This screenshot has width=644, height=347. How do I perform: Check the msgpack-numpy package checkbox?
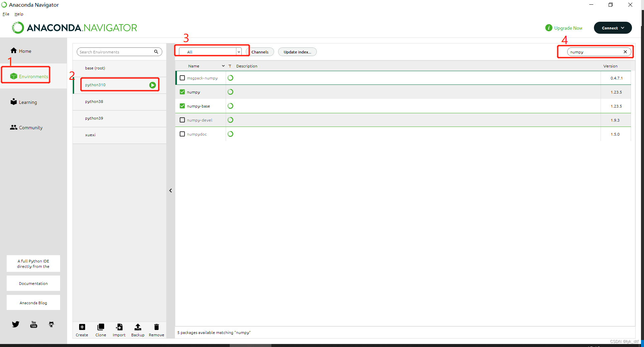tap(182, 78)
